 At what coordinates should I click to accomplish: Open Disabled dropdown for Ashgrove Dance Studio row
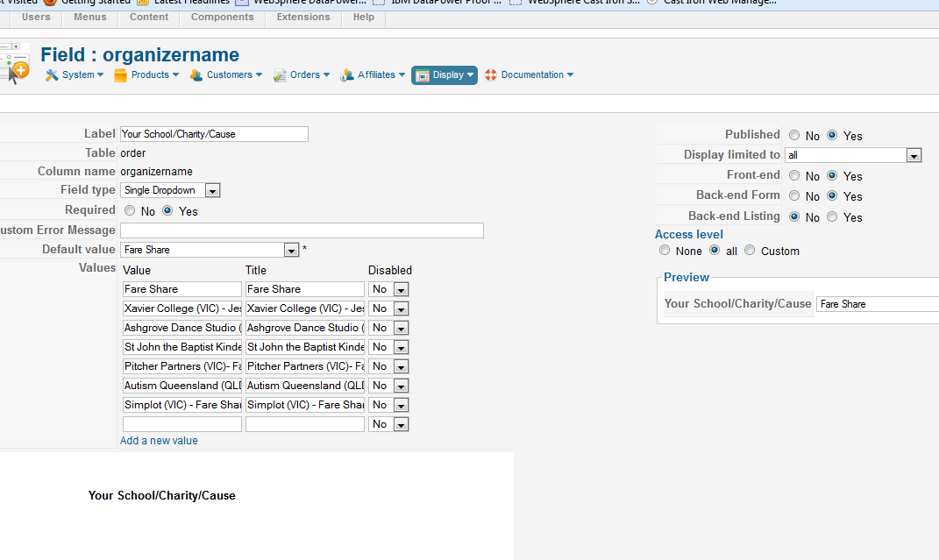[x=388, y=328]
